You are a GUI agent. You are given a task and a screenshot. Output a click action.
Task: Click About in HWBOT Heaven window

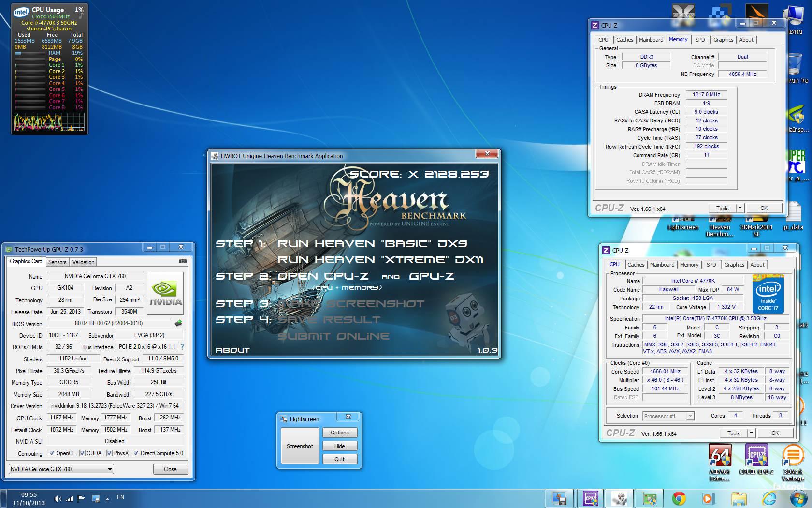click(x=232, y=350)
